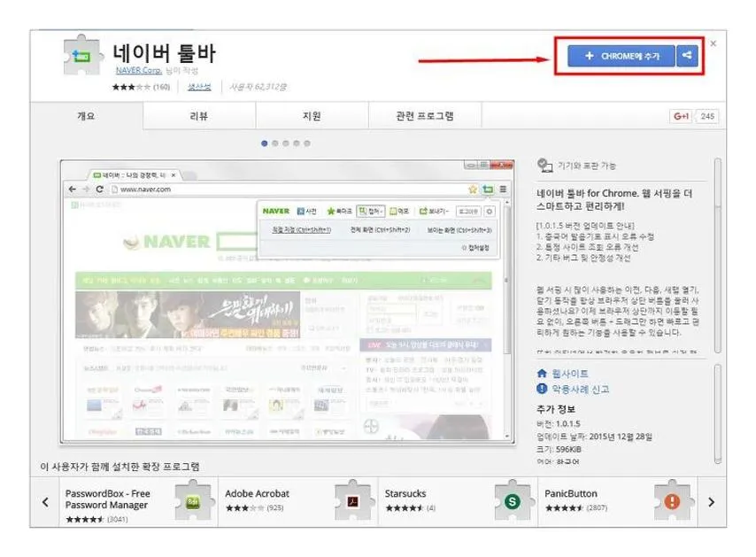Click the back arrow in preview browser
This screenshot has width=756, height=557.
(x=73, y=189)
